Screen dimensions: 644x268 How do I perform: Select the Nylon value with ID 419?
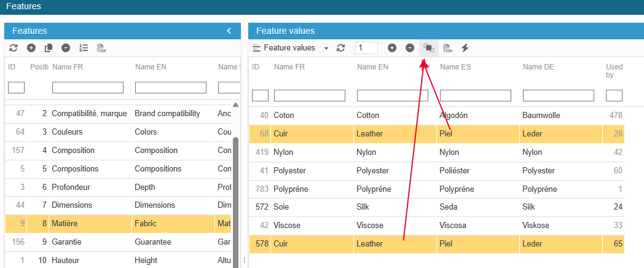point(436,152)
